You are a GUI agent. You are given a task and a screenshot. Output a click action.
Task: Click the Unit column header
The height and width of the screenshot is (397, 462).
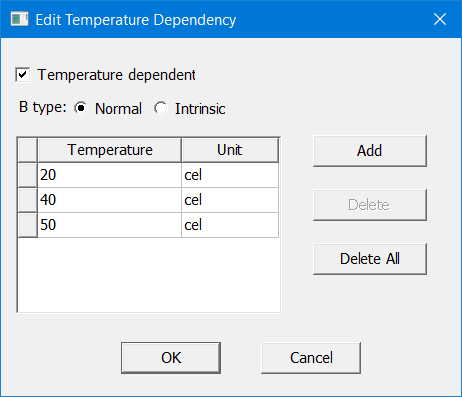coord(230,150)
